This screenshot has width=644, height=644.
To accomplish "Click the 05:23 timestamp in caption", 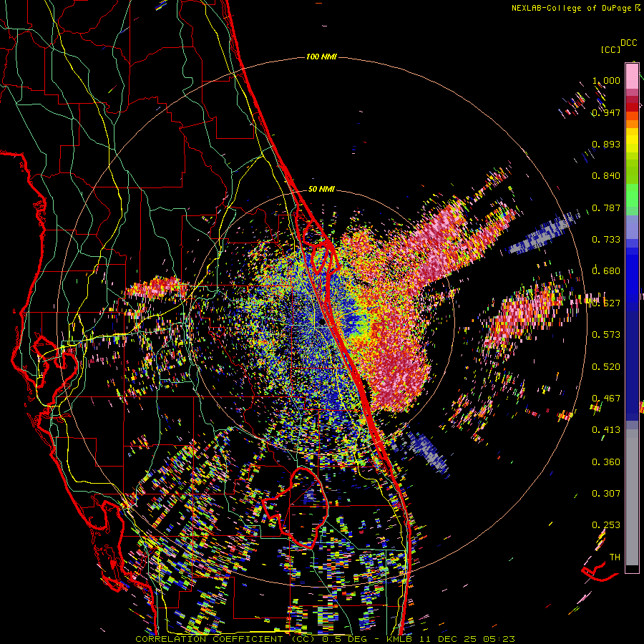I will [x=498, y=639].
